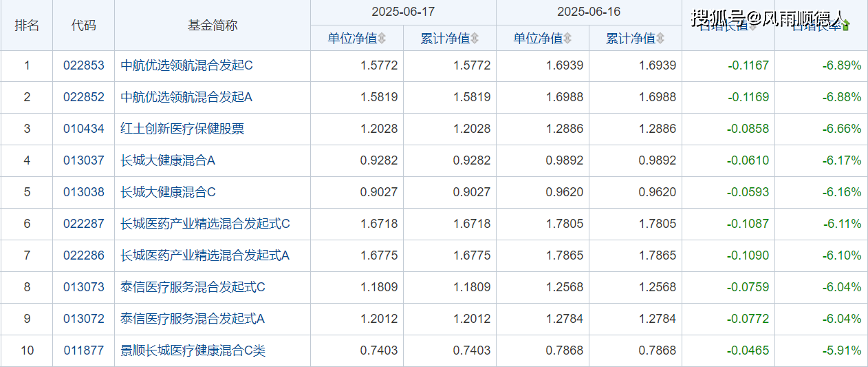Click the 代码 column header
The image size is (868, 367).
84,25
